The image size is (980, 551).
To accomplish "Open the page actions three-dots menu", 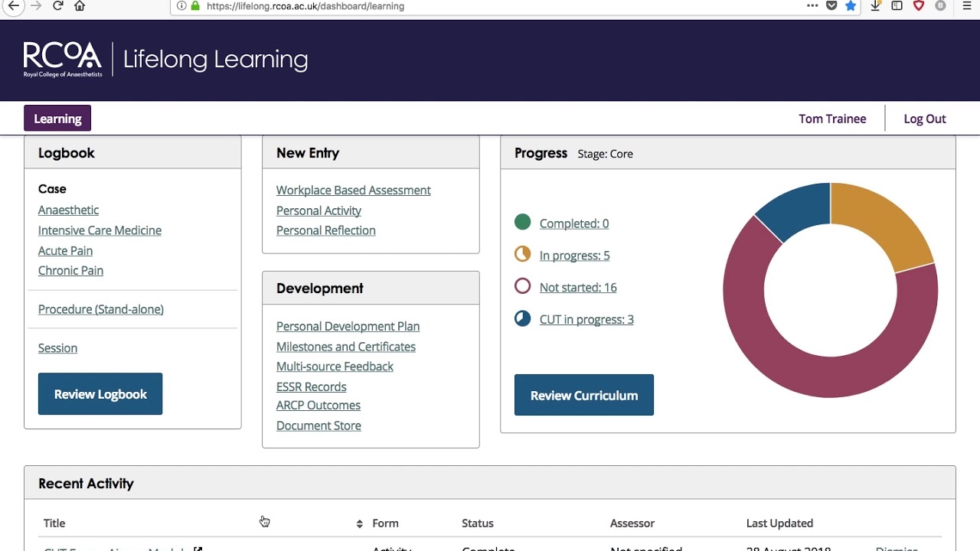I will point(812,5).
